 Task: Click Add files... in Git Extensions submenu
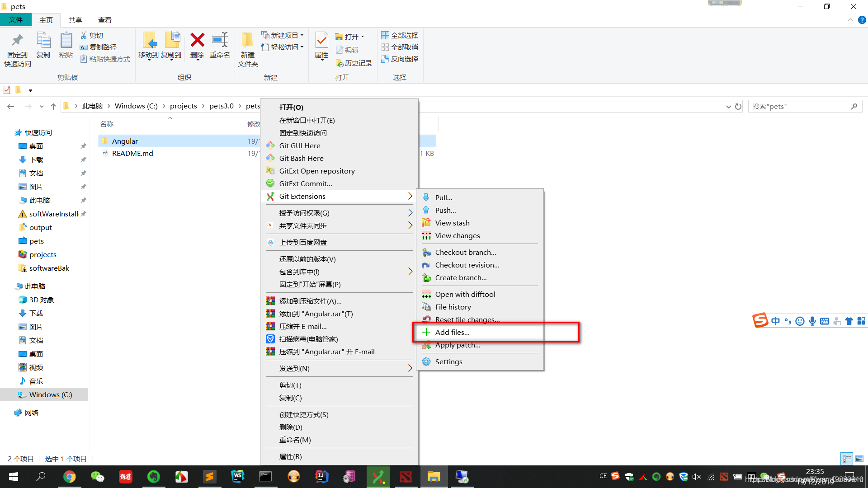(x=451, y=332)
